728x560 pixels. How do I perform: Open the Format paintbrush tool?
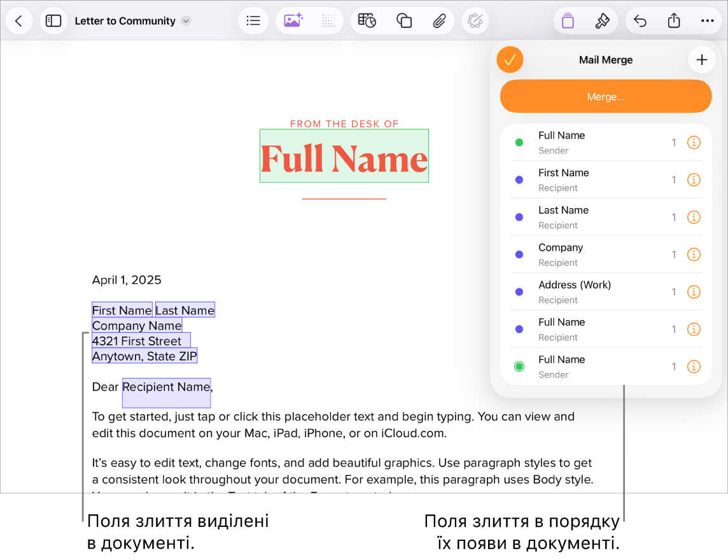(602, 21)
